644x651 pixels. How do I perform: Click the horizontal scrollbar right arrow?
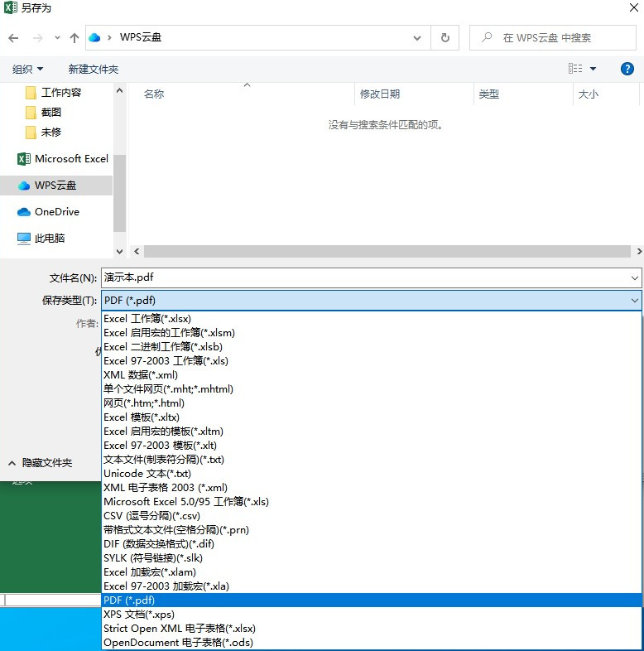pos(639,251)
